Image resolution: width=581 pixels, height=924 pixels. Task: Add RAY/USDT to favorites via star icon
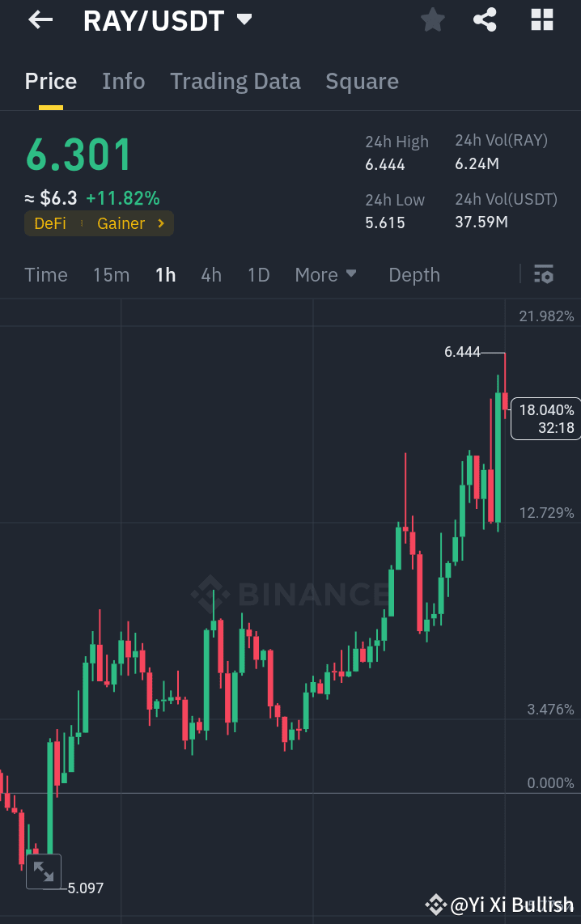[x=432, y=20]
